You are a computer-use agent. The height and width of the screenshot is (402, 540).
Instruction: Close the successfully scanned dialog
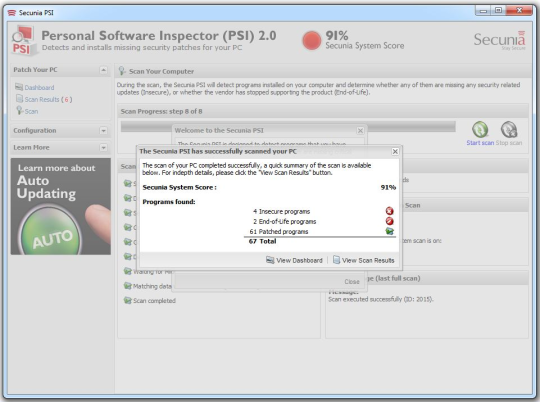click(395, 152)
